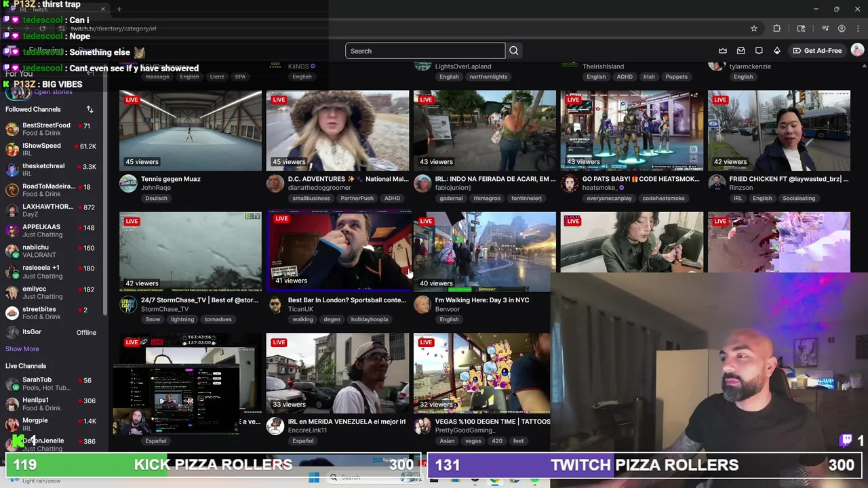The image size is (868, 488).
Task: Click the Twitch search magnifier button
Action: [x=513, y=51]
